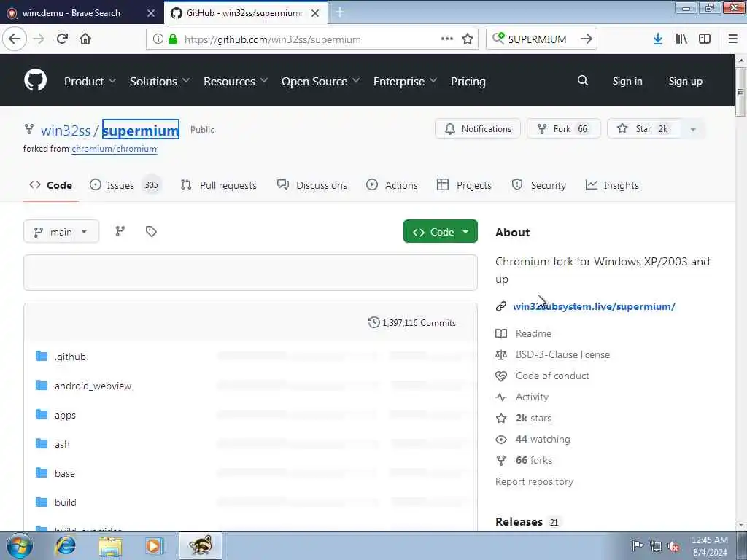The image size is (747, 560).
Task: Go back with the browser back arrow
Action: pos(15,39)
